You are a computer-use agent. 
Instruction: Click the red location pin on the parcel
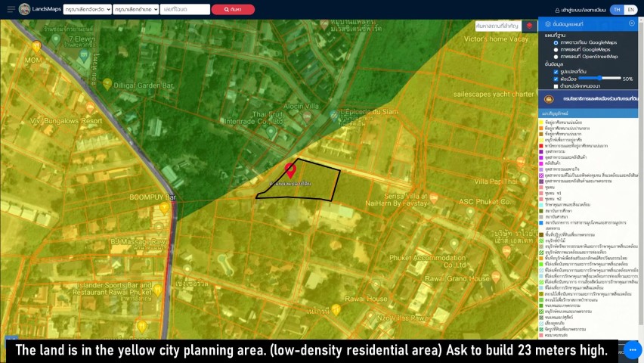pos(290,170)
